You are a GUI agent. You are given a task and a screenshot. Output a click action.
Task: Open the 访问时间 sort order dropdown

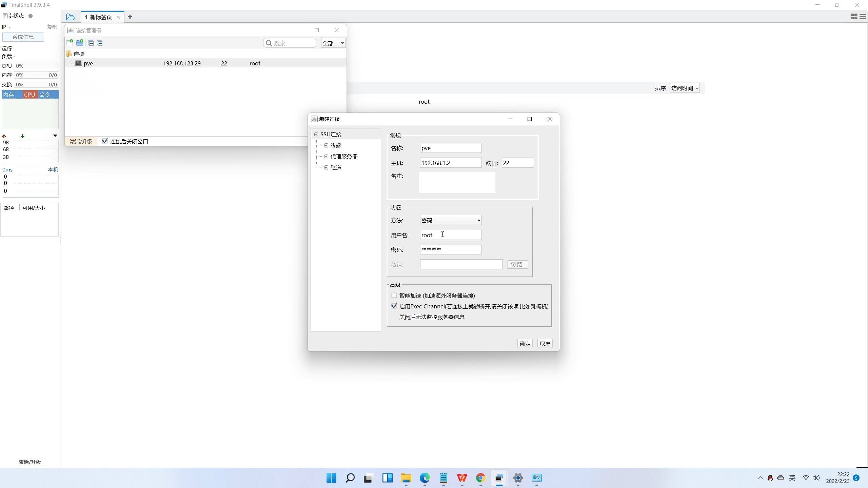(x=685, y=88)
